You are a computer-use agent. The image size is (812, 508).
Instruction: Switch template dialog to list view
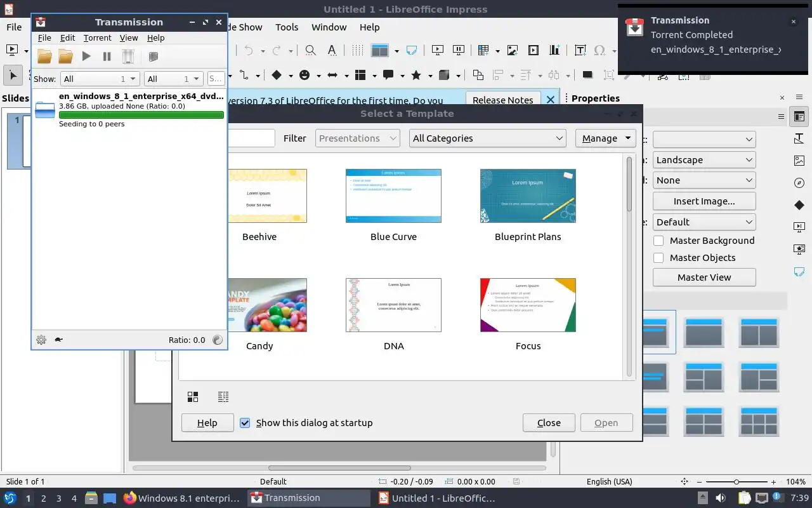pos(223,397)
